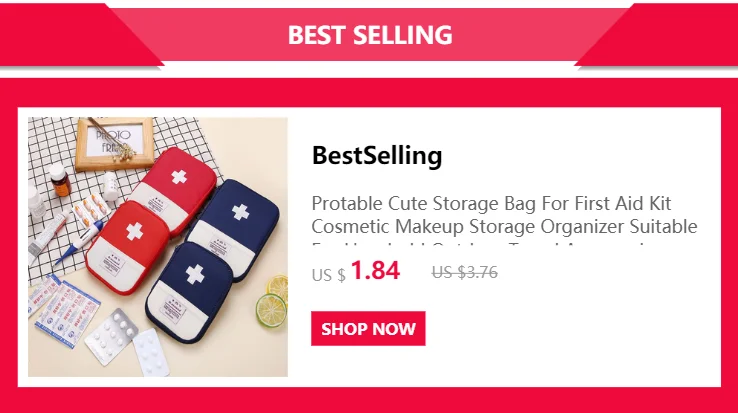
Task: Click the BEST SELLING banner header
Action: (x=370, y=35)
